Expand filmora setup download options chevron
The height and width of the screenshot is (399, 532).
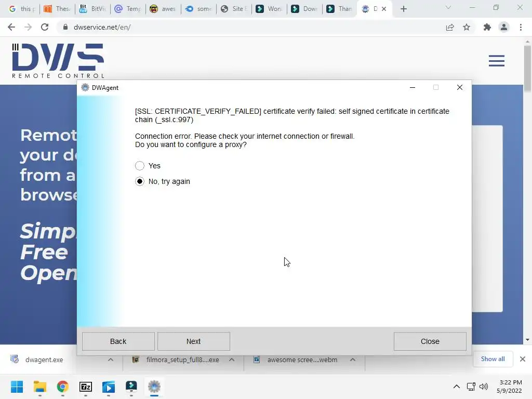click(x=232, y=360)
